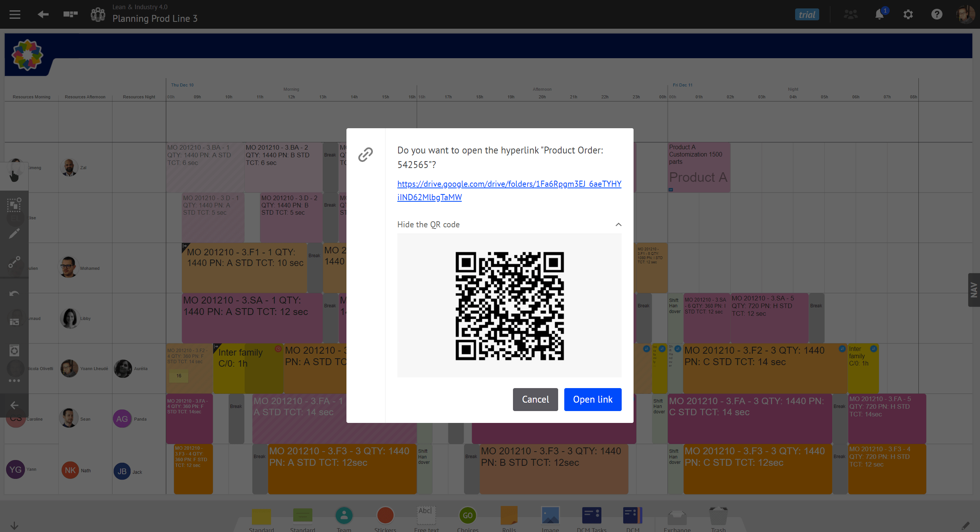This screenshot has width=980, height=532.
Task: Click the Resources Night column header
Action: click(x=139, y=97)
